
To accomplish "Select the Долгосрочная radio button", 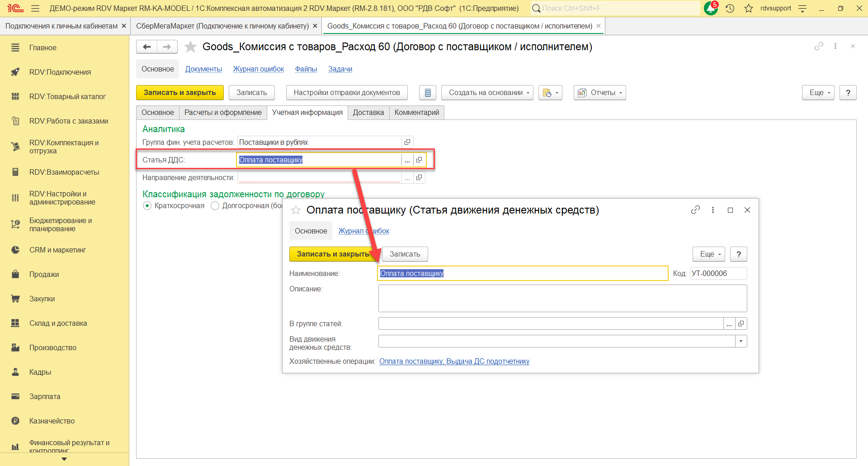I will pyautogui.click(x=215, y=206).
